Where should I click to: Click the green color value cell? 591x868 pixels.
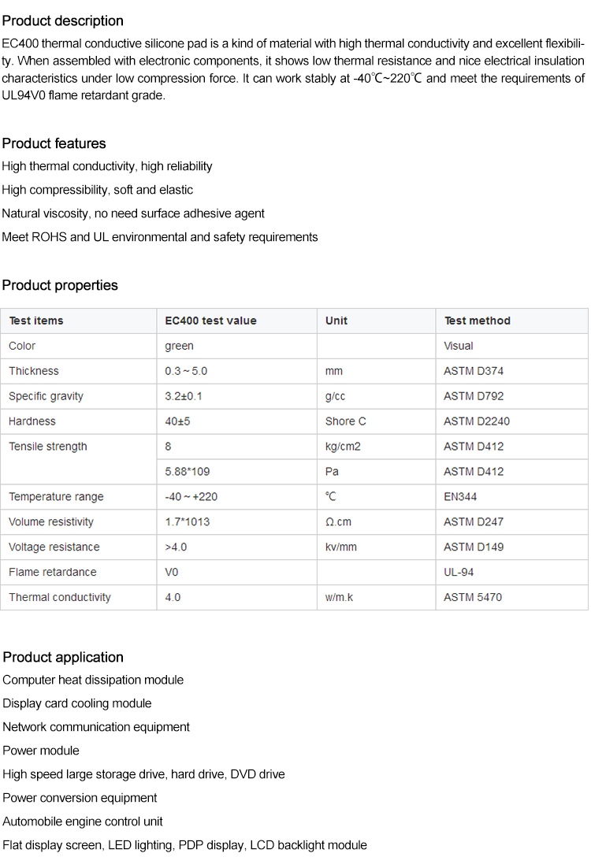[179, 346]
